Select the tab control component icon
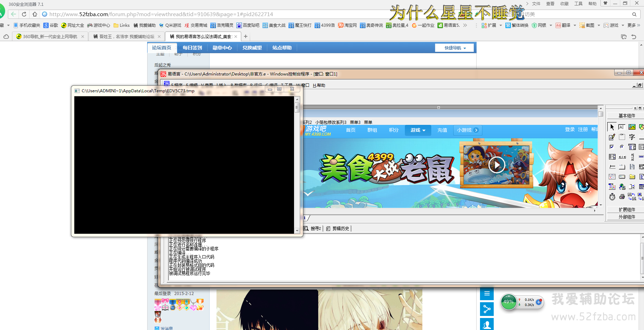The height and width of the screenshot is (330, 644). tap(622, 167)
